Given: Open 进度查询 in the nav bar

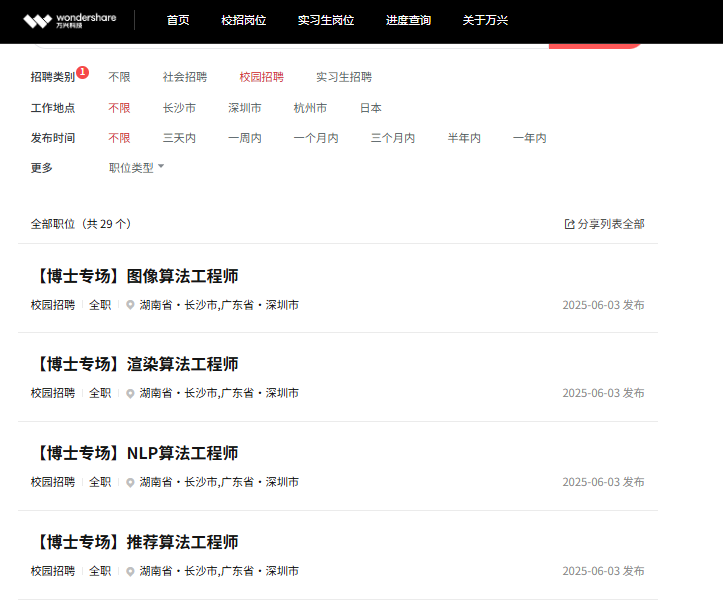Looking at the screenshot, I should pyautogui.click(x=409, y=20).
